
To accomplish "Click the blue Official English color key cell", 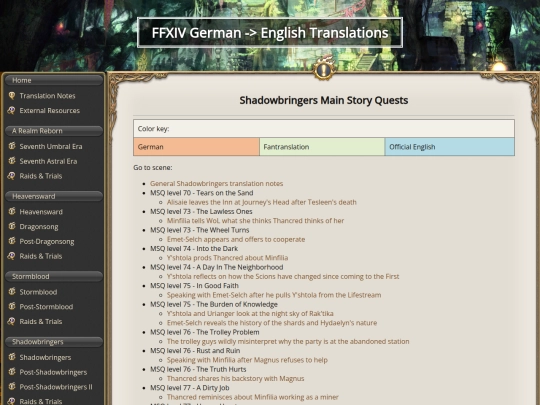I will pos(450,147).
